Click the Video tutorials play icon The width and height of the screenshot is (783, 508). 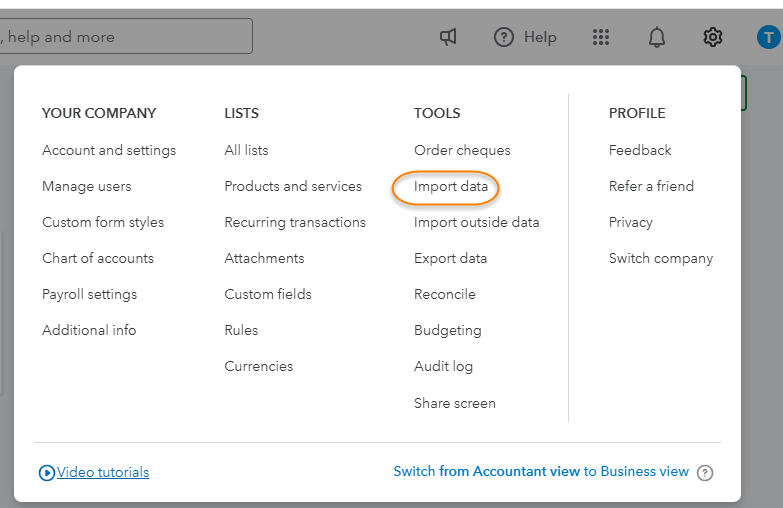coord(46,473)
